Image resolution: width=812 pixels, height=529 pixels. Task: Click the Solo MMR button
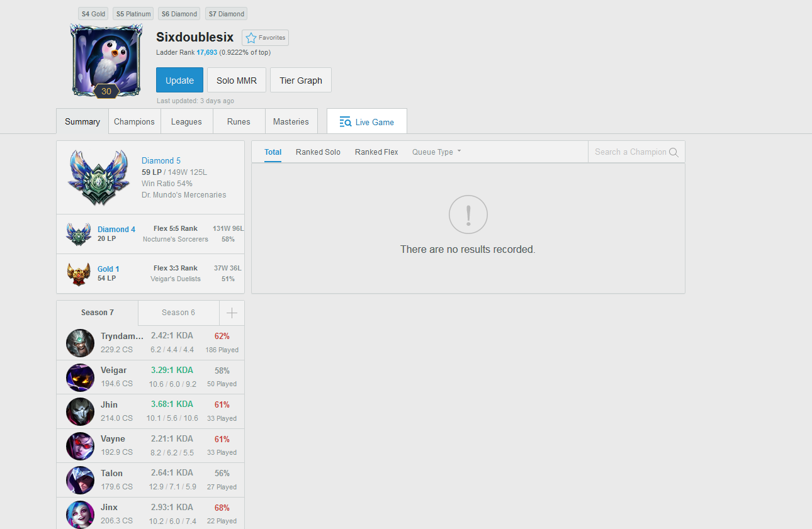237,80
